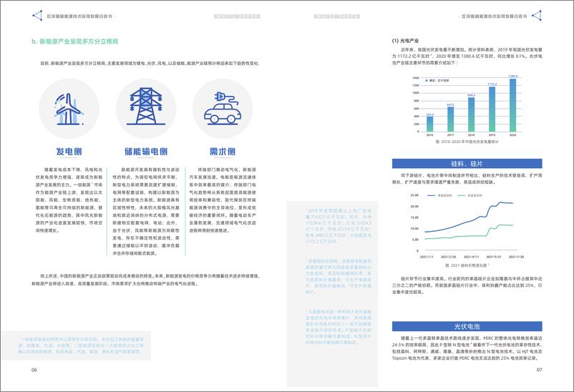The width and height of the screenshot is (574, 392).
Task: Click the transmission tower icon above 储能输电侧
Action: tap(146, 106)
